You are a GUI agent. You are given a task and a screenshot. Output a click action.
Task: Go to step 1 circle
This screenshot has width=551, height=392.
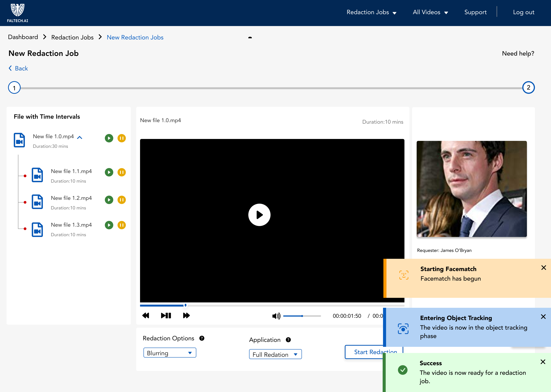(14, 88)
